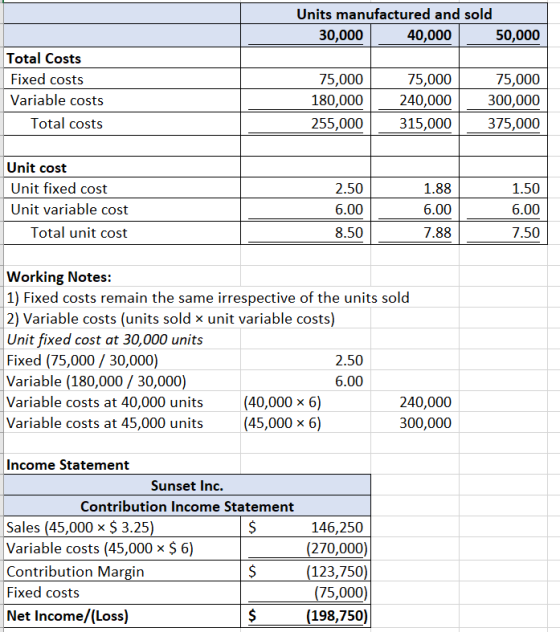Click note 2 about variable costs formula
Viewport: 560px width, 632px height.
(x=171, y=319)
